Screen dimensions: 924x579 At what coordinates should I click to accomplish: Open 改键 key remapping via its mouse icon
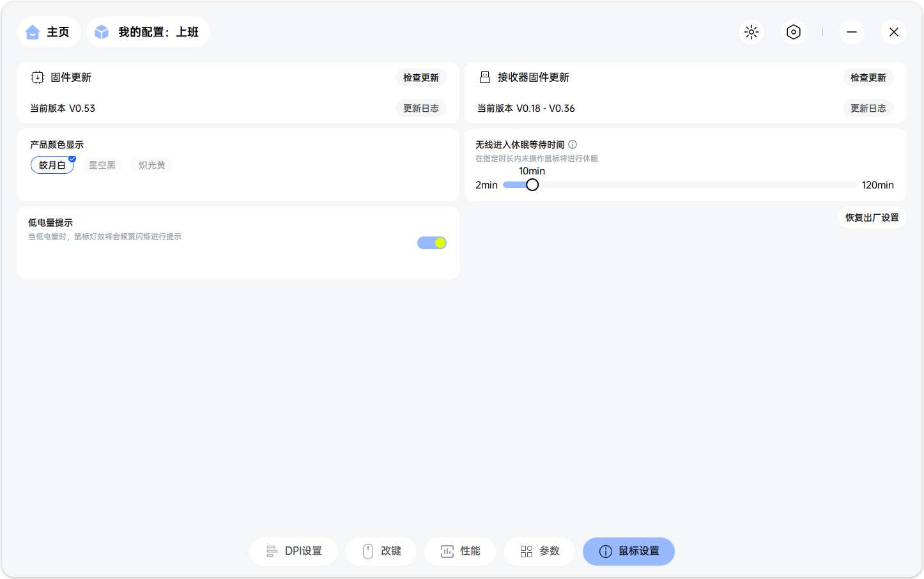tap(368, 551)
